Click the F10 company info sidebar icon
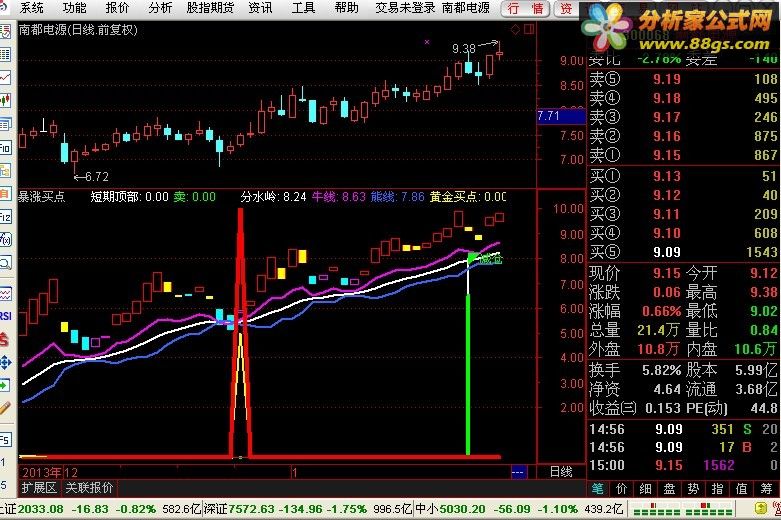This screenshot has height=520, width=781. point(5,147)
